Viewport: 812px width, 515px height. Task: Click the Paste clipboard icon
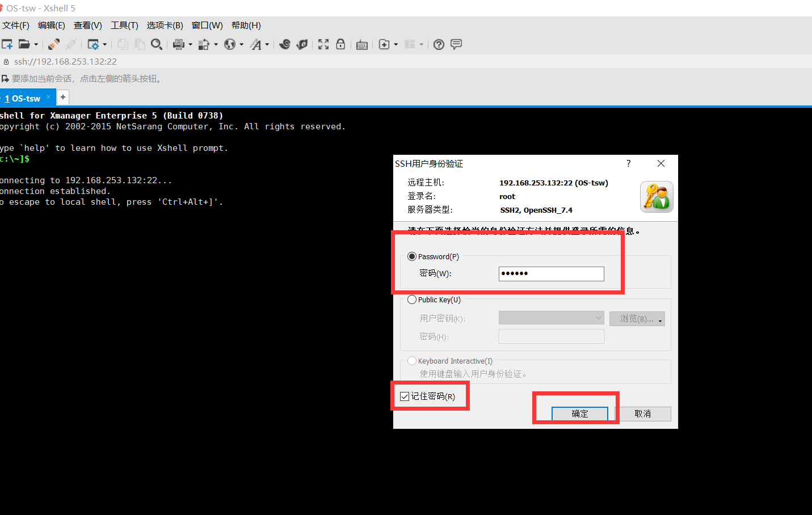(140, 44)
